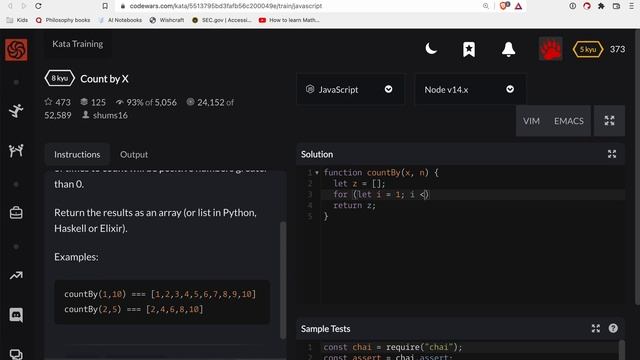640x360 pixels.
Task: Open the browser main menu icon
Action: click(632, 6)
